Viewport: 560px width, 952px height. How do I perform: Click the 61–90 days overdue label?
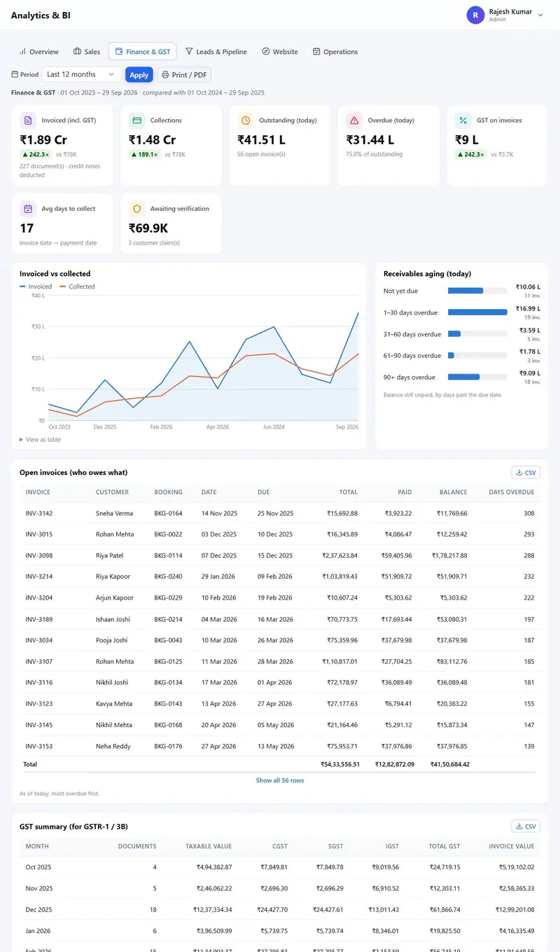point(412,356)
